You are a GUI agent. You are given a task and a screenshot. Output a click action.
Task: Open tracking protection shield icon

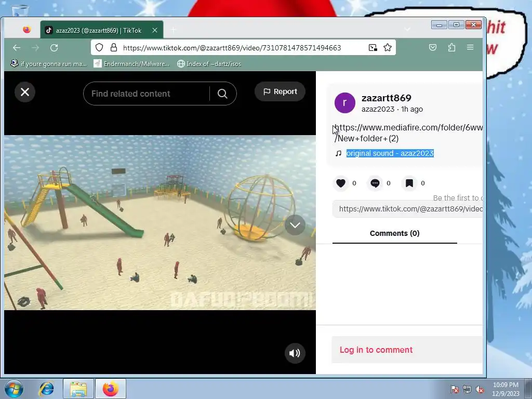click(x=99, y=47)
